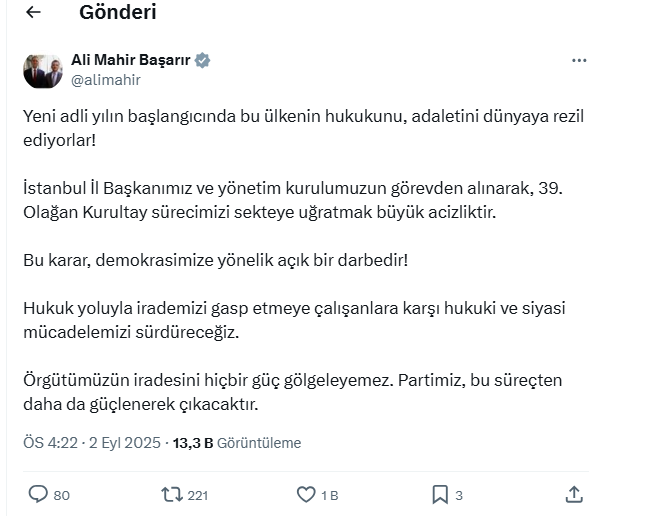The height and width of the screenshot is (516, 650).
Task: Click the Ali Mahir Başarır display name
Action: (x=130, y=60)
